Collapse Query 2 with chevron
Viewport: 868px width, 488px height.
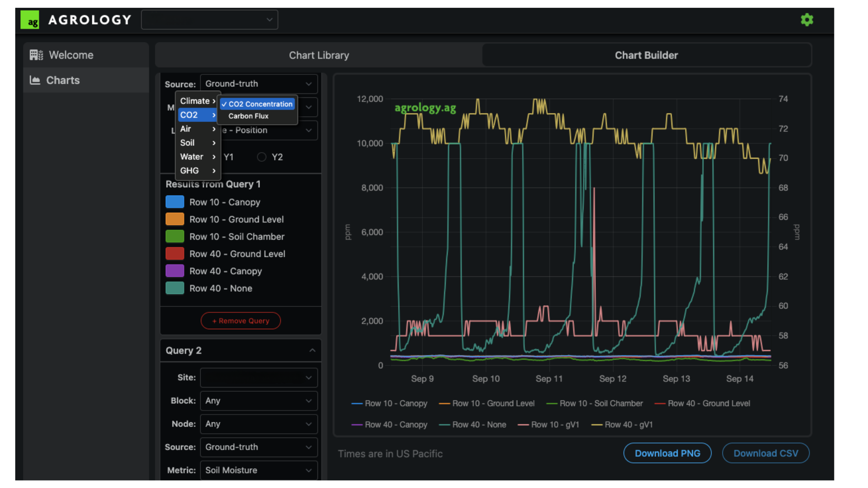(x=312, y=350)
